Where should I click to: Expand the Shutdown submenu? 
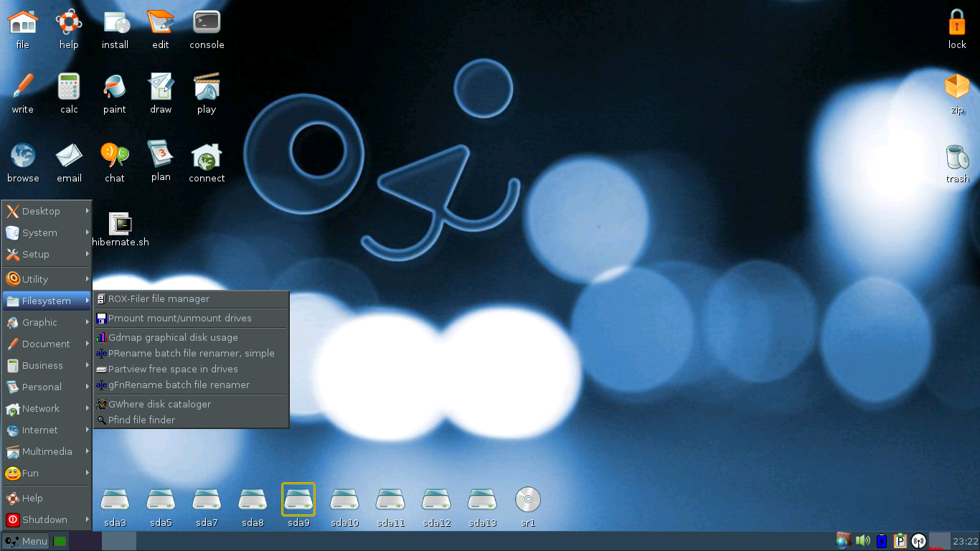(47, 519)
